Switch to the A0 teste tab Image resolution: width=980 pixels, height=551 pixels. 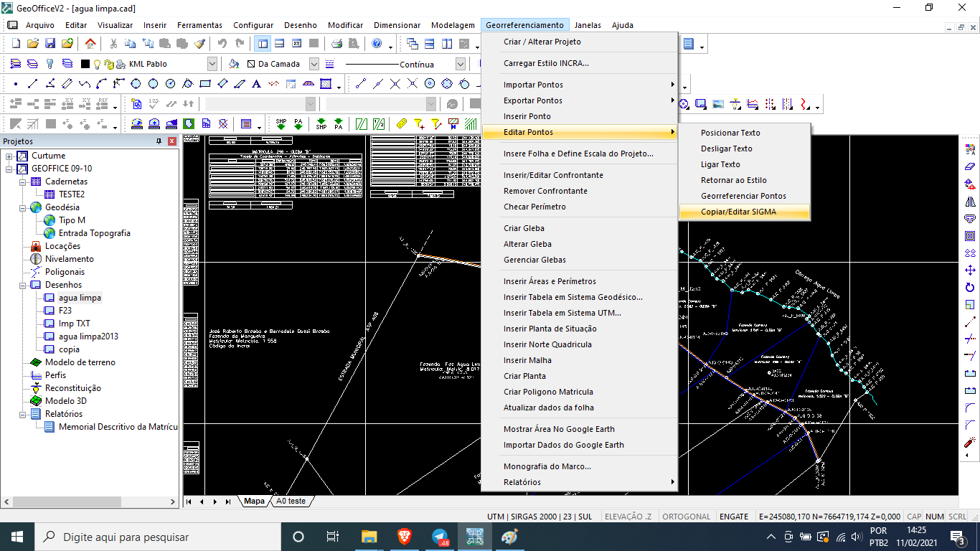[291, 501]
